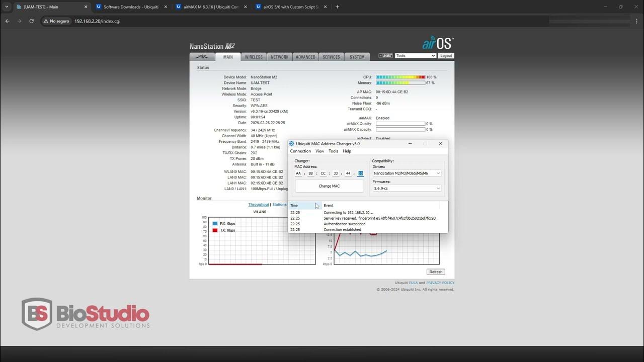Click the Memory usage bar
This screenshot has width=644, height=362.
pyautogui.click(x=400, y=83)
